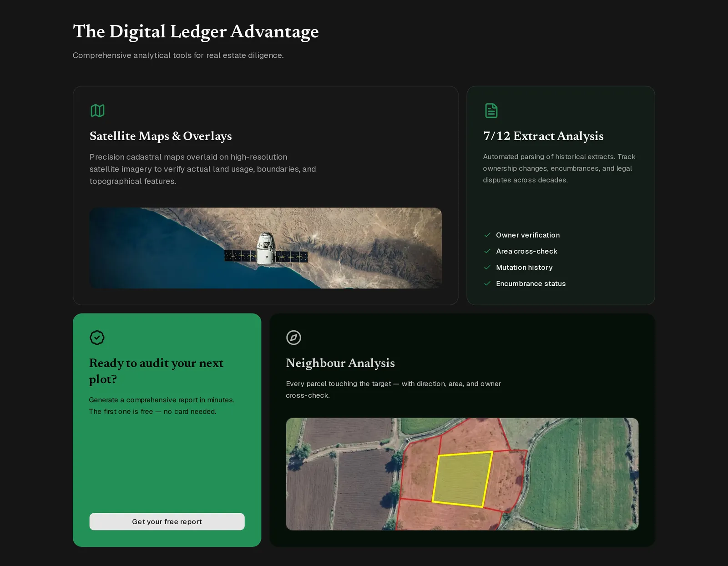Open the highlighted parcel aerial map image

[462, 474]
